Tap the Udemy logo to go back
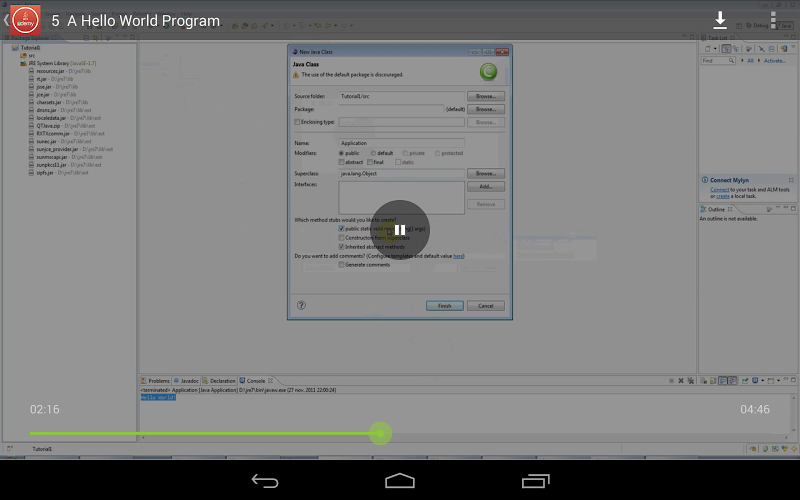The image size is (800, 500). point(25,20)
